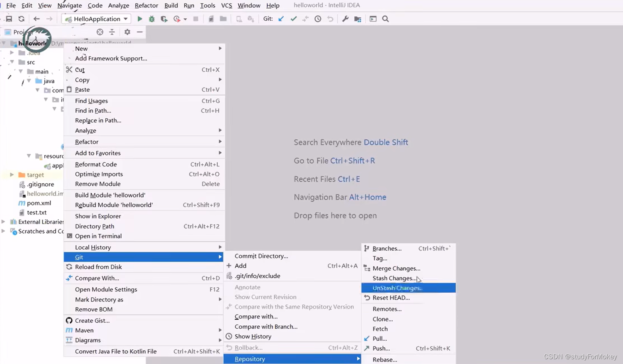Choose Open Module Settings entry
The width and height of the screenshot is (623, 364).
tap(144, 289)
